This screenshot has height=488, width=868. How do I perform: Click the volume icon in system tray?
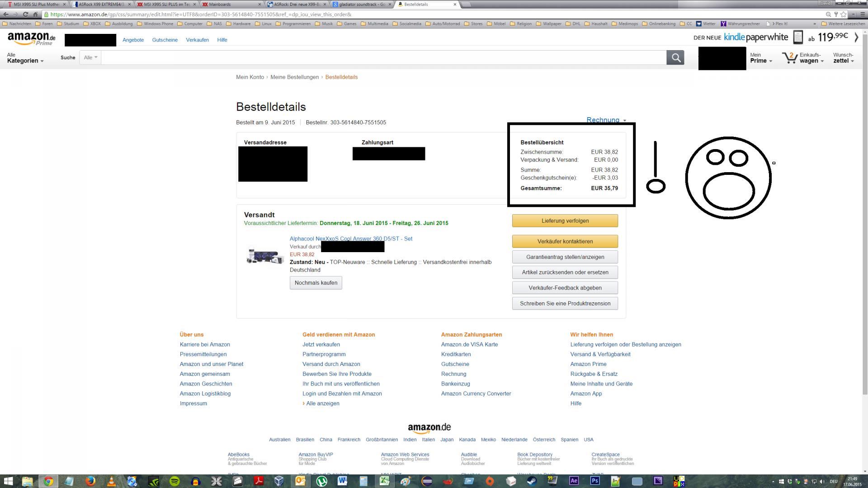[822, 482]
